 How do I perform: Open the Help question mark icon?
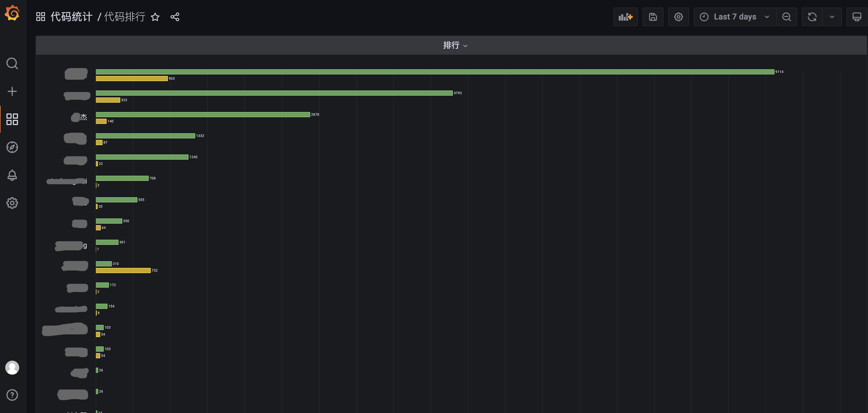[x=12, y=395]
